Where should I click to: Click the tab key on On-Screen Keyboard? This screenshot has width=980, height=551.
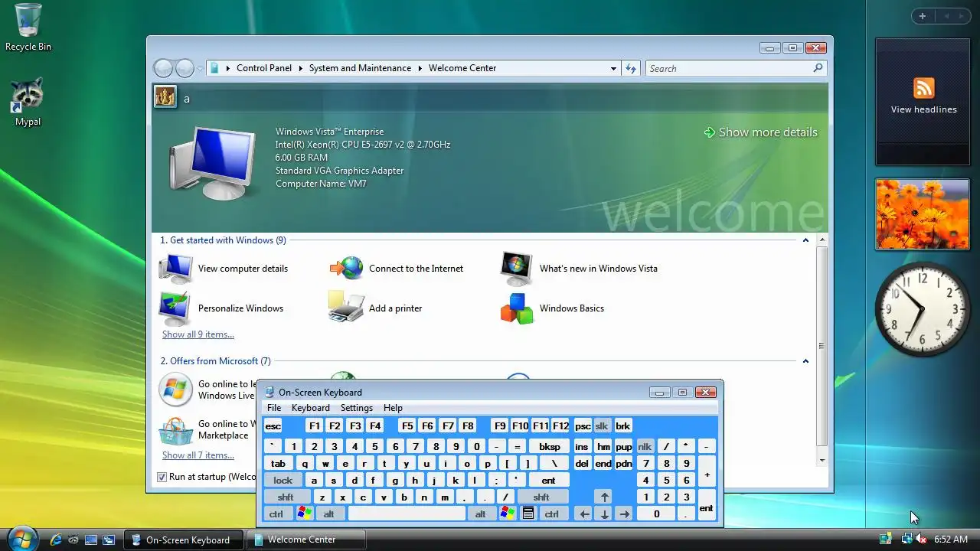[279, 464]
